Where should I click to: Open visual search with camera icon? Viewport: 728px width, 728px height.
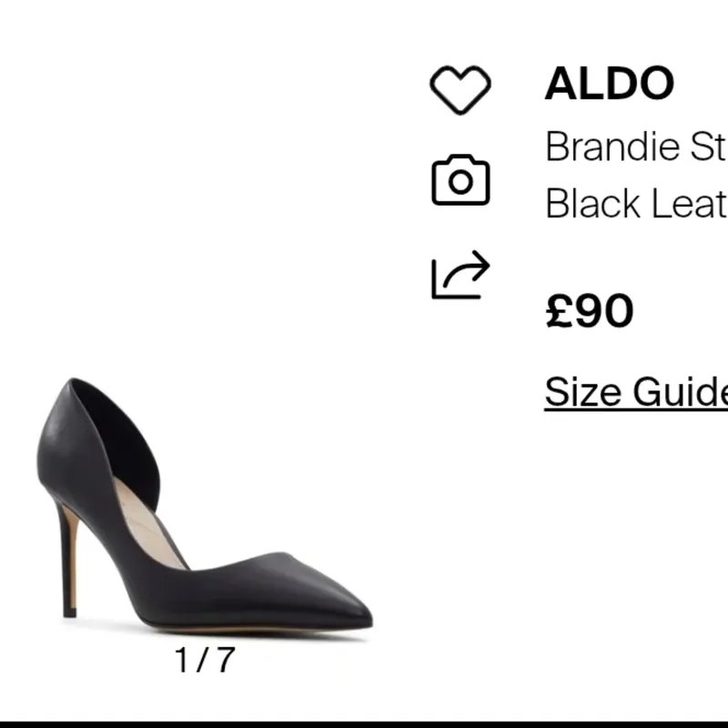click(x=460, y=180)
